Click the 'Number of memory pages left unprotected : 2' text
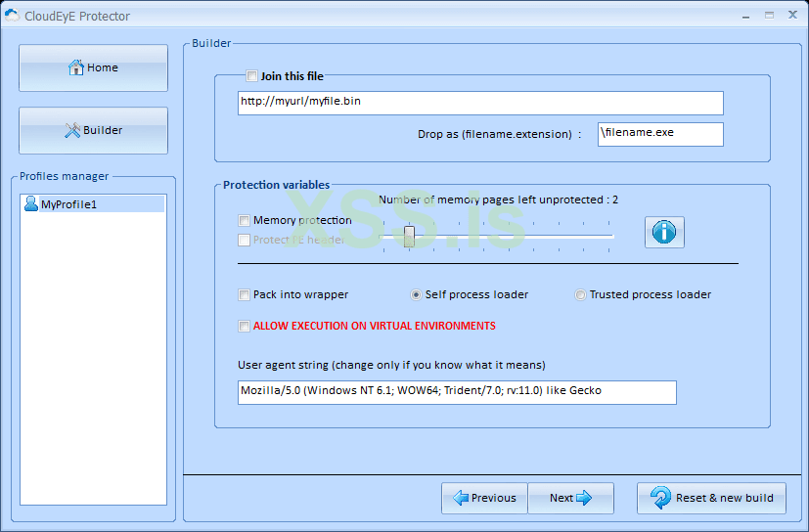Image resolution: width=809 pixels, height=532 pixels. click(498, 199)
